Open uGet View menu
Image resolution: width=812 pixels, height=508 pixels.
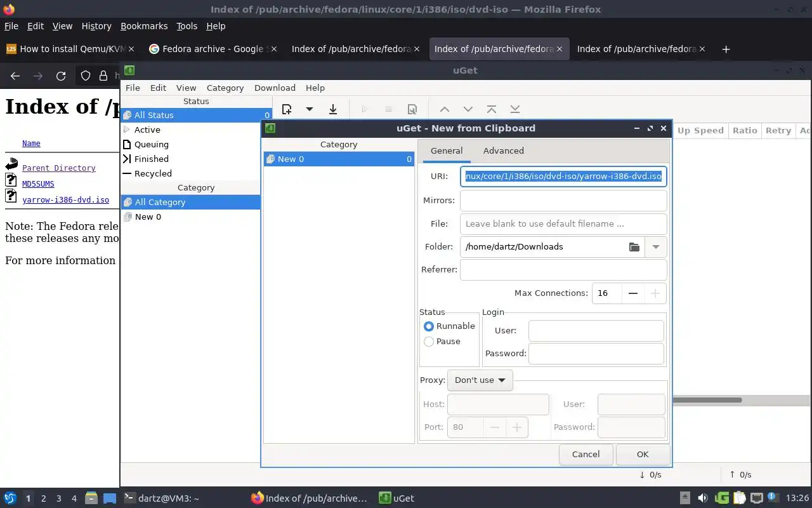(x=186, y=88)
